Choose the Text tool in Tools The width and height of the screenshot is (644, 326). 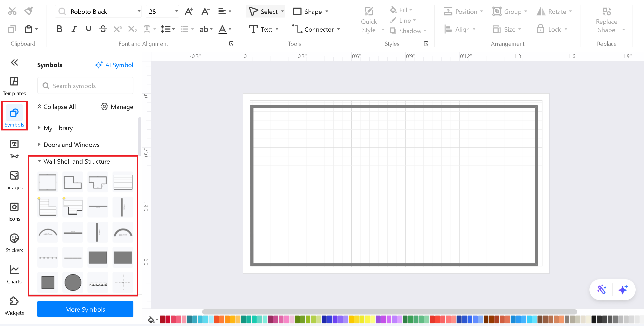(x=264, y=29)
